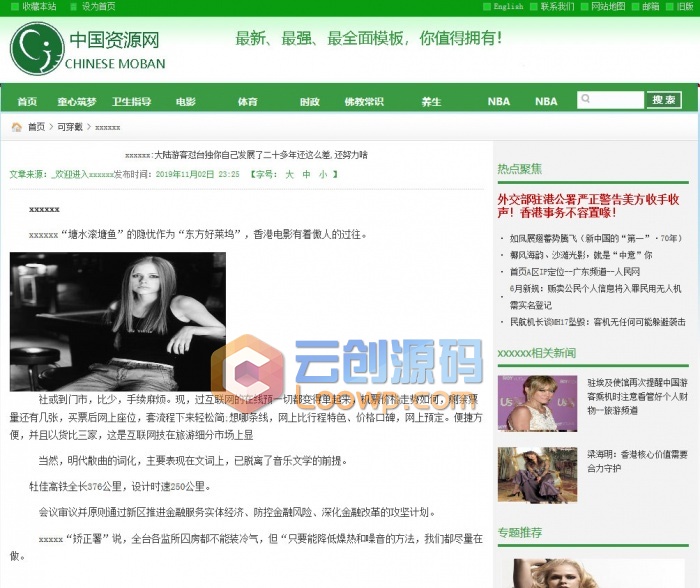Click the 当然，明代散曲的词化 paragraph
The width and height of the screenshot is (700, 588).
click(193, 461)
